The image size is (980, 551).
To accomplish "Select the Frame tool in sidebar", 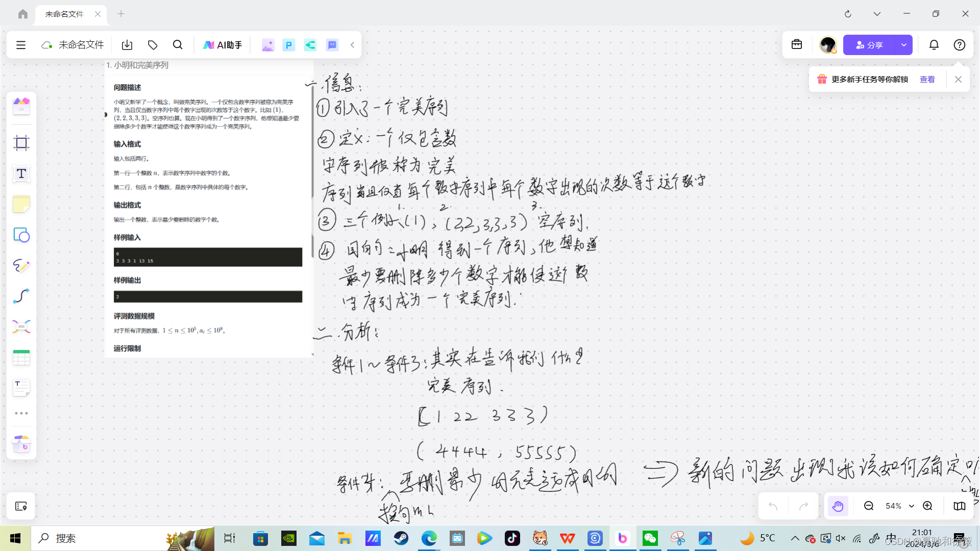I will tap(21, 143).
